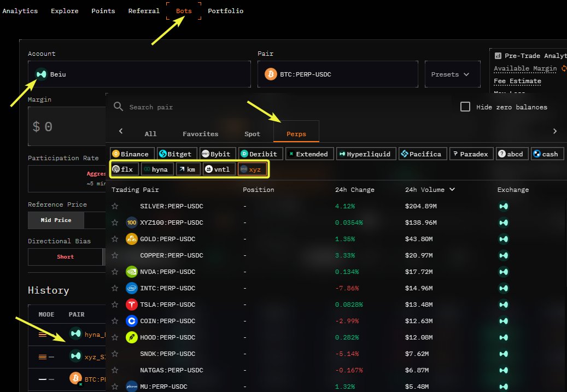Star the COIN:PERP-USDC pair
Image resolution: width=567 pixels, height=392 pixels.
115,321
